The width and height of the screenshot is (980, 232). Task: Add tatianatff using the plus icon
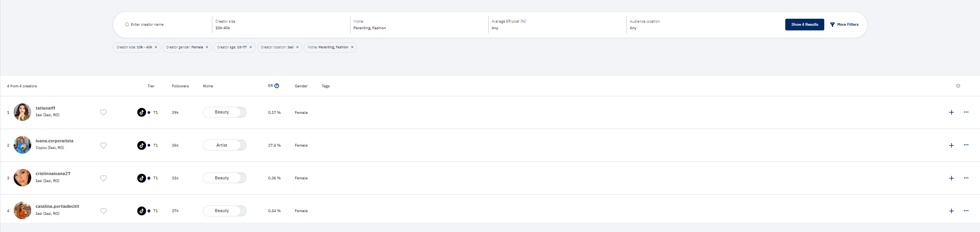point(951,112)
